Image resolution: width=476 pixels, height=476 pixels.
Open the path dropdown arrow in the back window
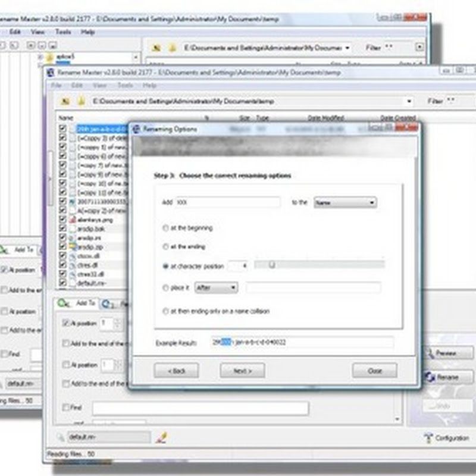pos(347,48)
